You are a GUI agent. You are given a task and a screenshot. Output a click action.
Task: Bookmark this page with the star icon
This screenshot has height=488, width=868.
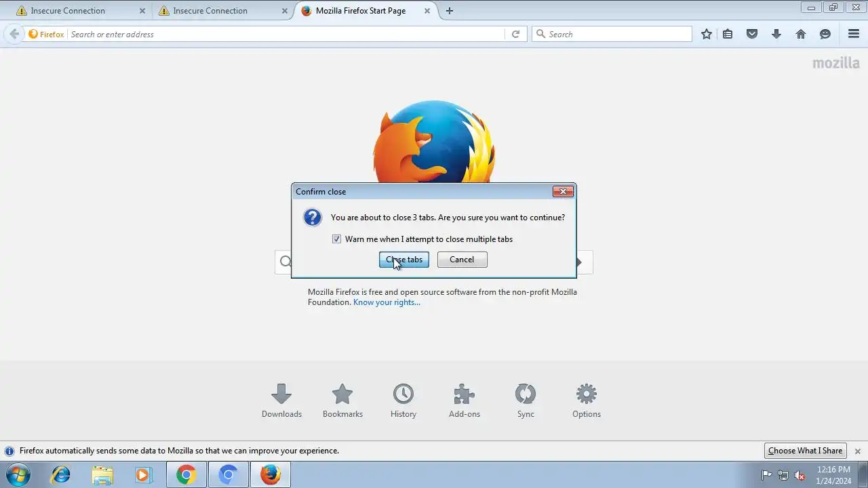click(707, 34)
